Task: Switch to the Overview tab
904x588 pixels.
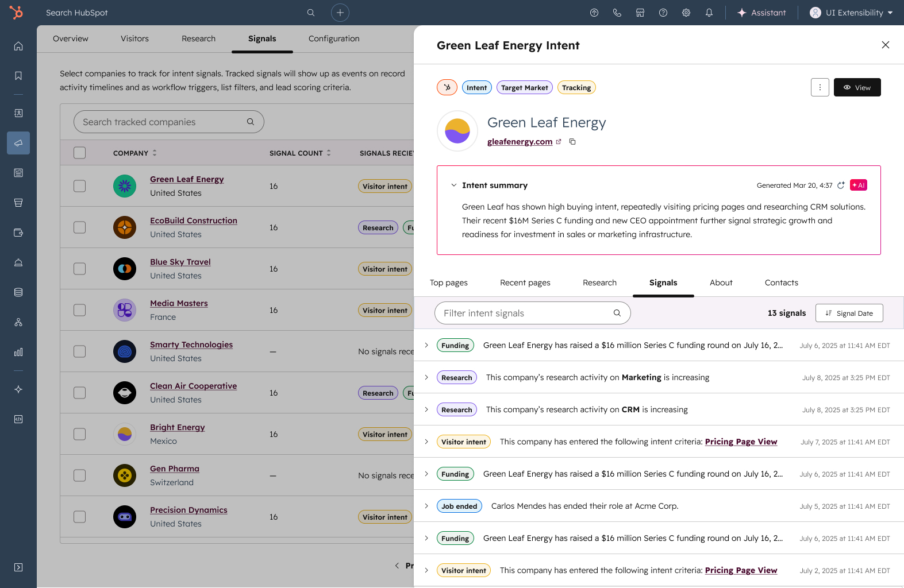Action: point(71,38)
